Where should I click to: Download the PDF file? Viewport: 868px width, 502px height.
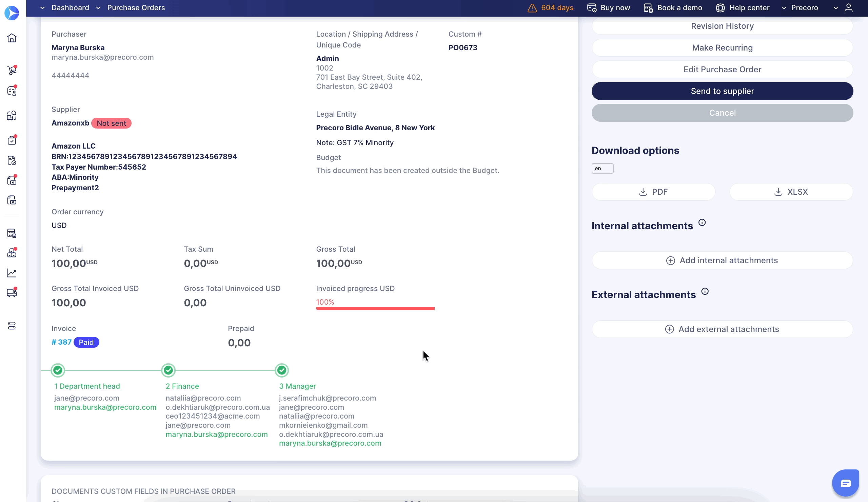(653, 192)
